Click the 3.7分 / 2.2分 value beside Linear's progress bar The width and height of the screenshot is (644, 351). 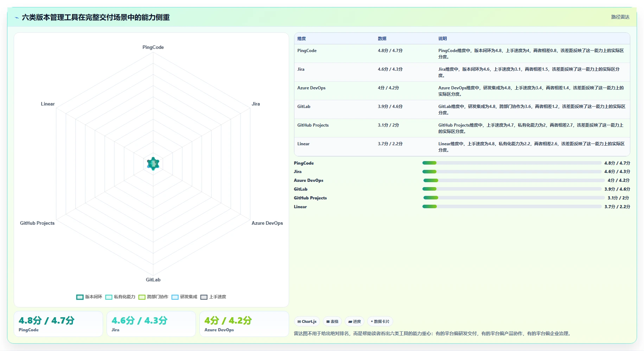pos(617,207)
